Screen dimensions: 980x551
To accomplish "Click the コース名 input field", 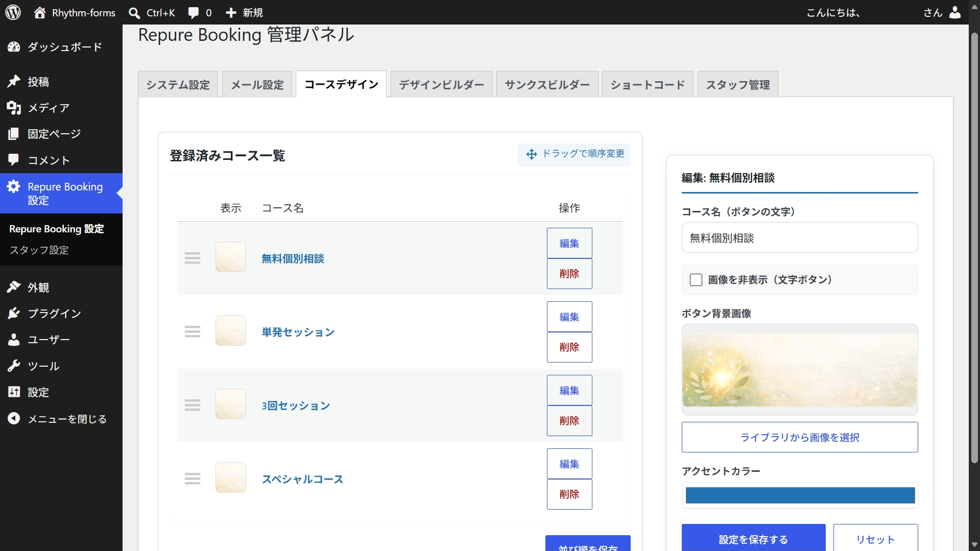I will coord(800,237).
